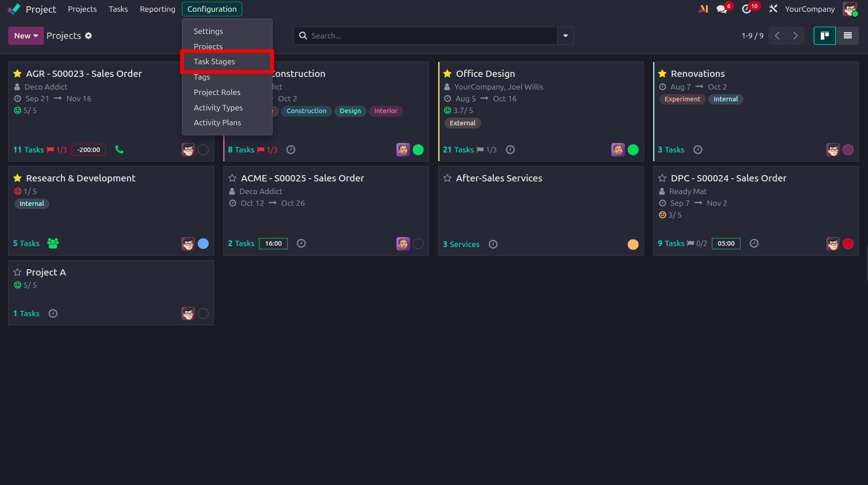This screenshot has width=868, height=485.
Task: Click the user avatar in the top bar
Action: 850,9
